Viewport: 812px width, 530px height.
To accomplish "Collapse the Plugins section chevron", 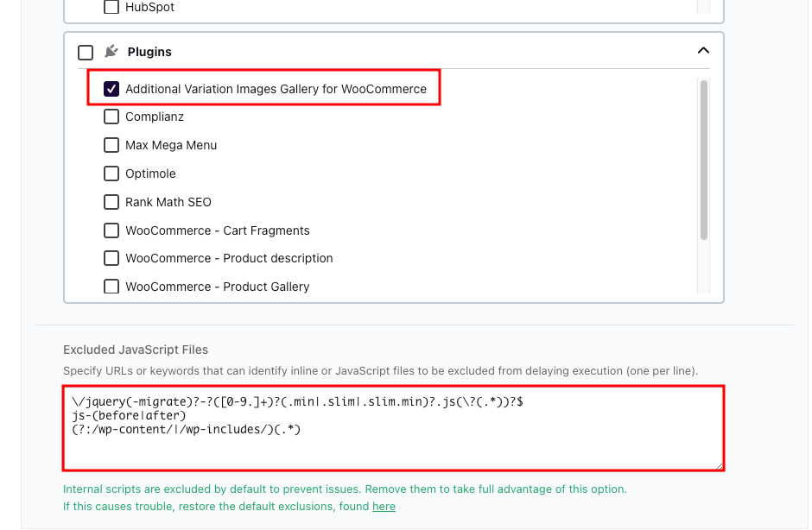I will tap(703, 50).
